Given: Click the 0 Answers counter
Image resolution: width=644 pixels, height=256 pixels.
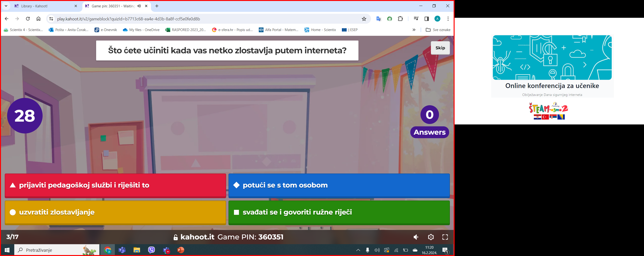Looking at the screenshot, I should pos(429,122).
